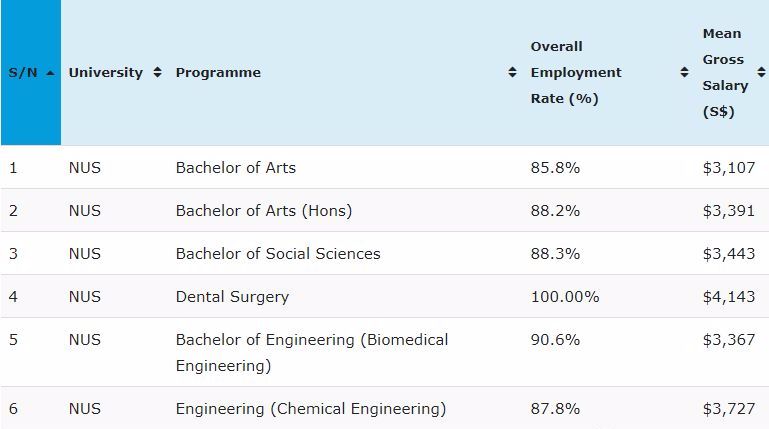Sort table by S/N column arrow

(x=49, y=73)
